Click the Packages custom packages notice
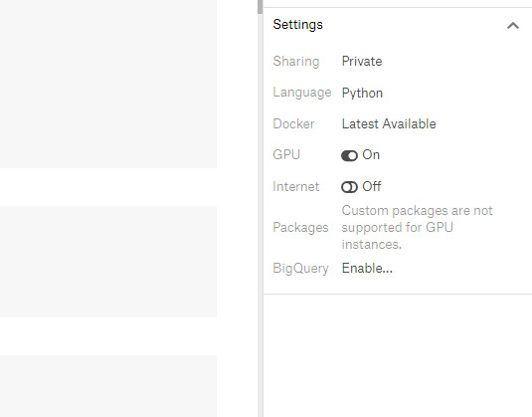The height and width of the screenshot is (417, 532). pyautogui.click(x=417, y=228)
